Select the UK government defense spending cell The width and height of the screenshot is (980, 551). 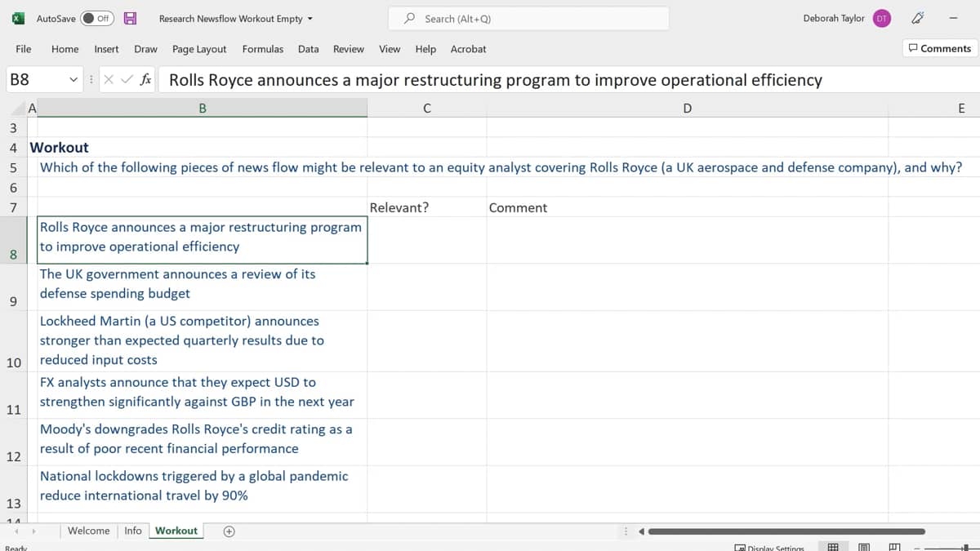(203, 287)
